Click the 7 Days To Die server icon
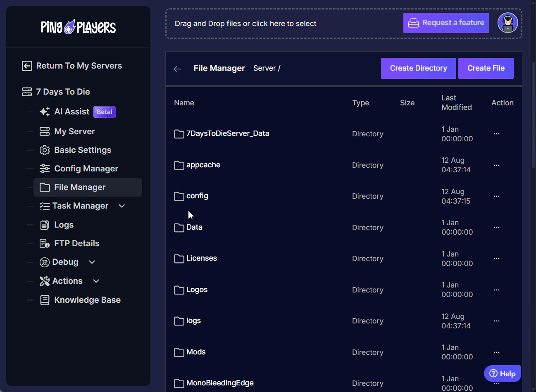This screenshot has height=392, width=536. tap(27, 92)
